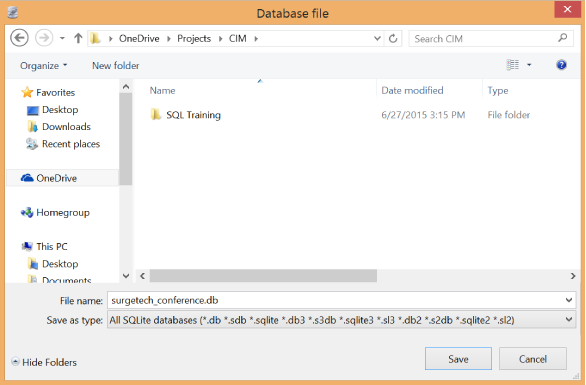
Task: Open the recent locations dropdown arrow
Action: point(62,38)
